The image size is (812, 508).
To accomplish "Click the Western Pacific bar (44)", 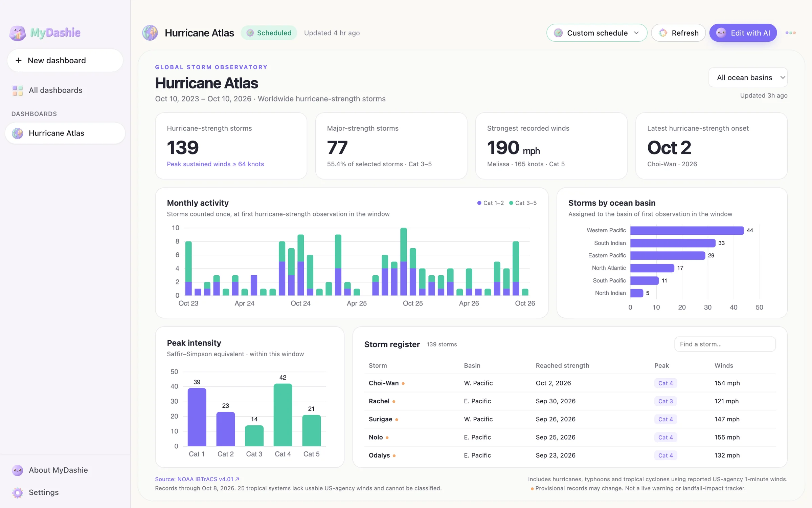I will [x=687, y=230].
